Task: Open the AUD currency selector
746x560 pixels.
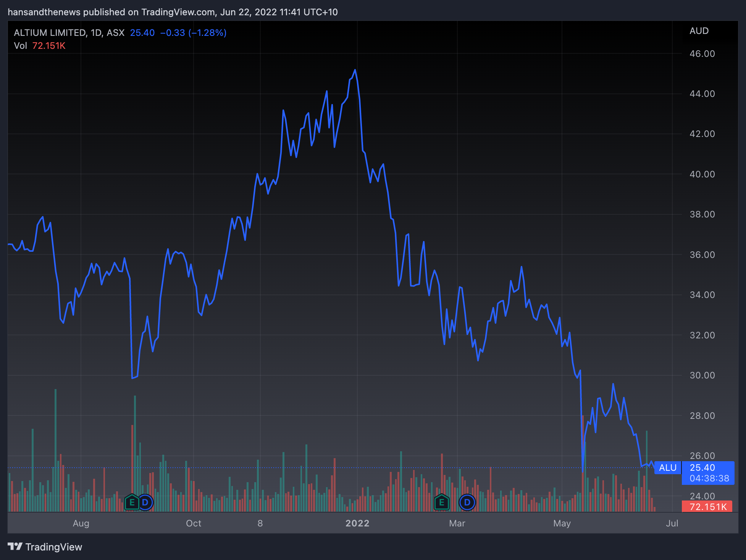Action: tap(699, 31)
